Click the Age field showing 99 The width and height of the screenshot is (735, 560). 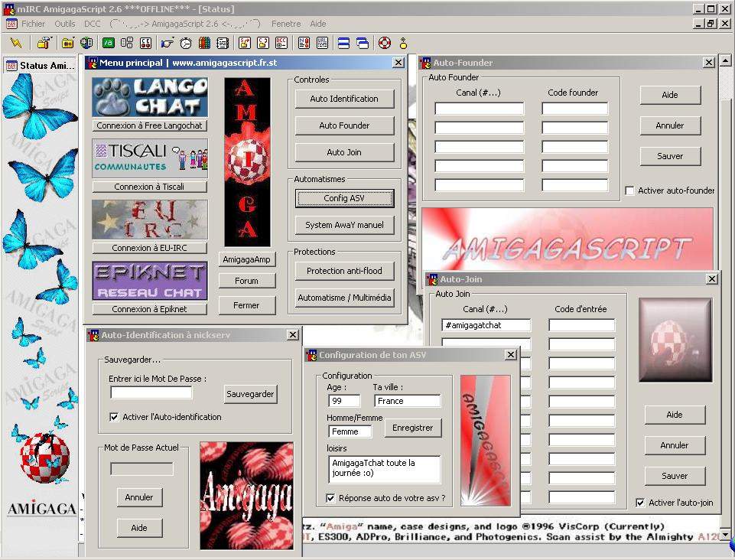point(344,401)
